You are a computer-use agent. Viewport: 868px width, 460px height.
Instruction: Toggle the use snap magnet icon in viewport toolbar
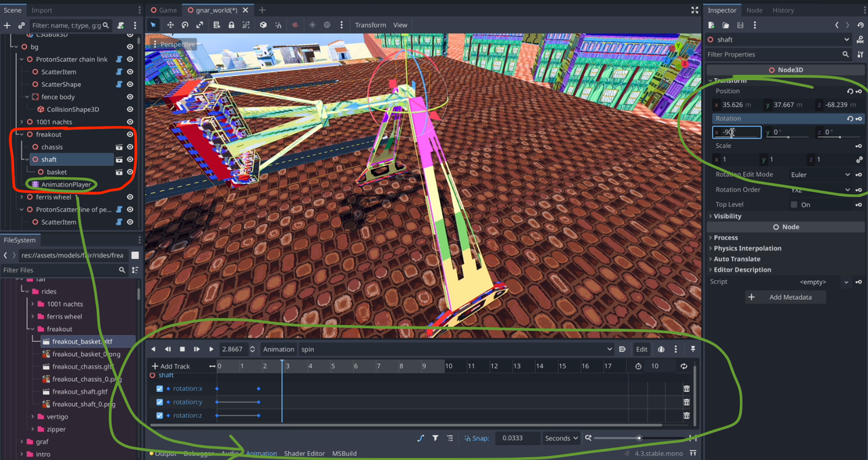(x=279, y=25)
